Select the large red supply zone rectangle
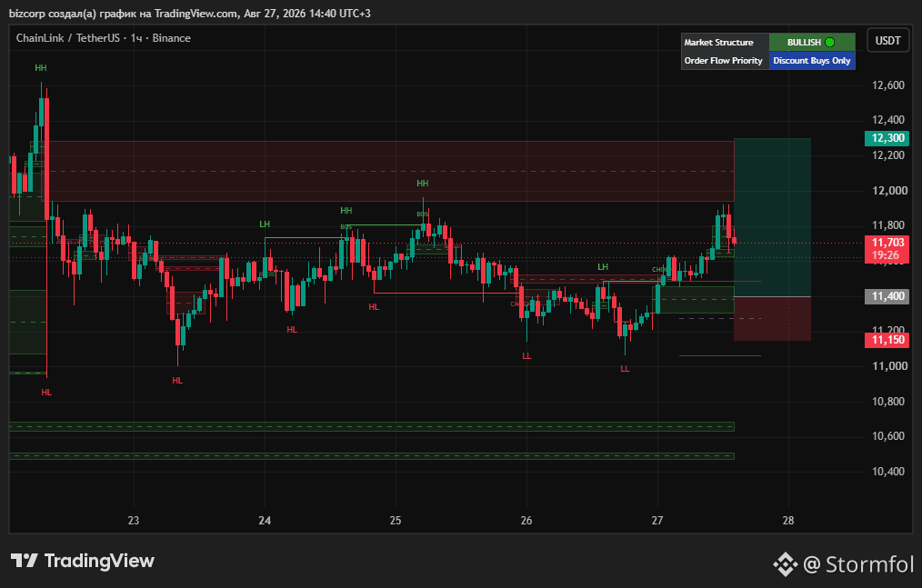 coord(391,171)
